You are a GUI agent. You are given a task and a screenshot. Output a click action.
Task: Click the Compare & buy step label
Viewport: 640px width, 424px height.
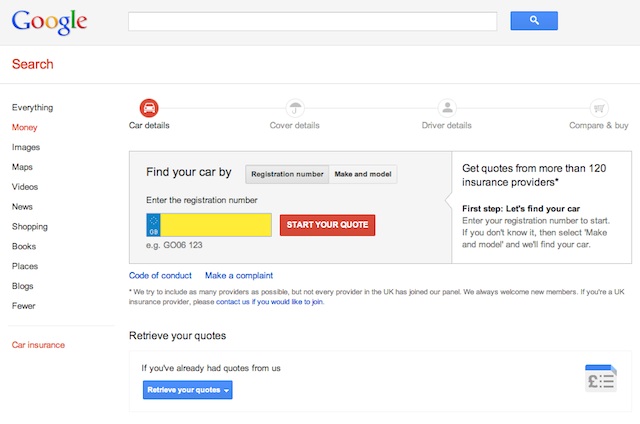point(599,125)
